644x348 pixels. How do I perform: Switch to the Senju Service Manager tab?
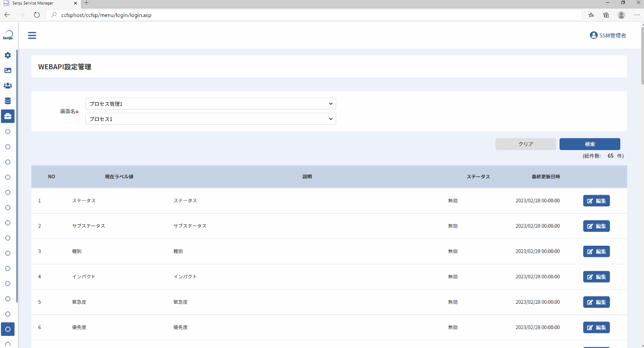pos(40,3)
